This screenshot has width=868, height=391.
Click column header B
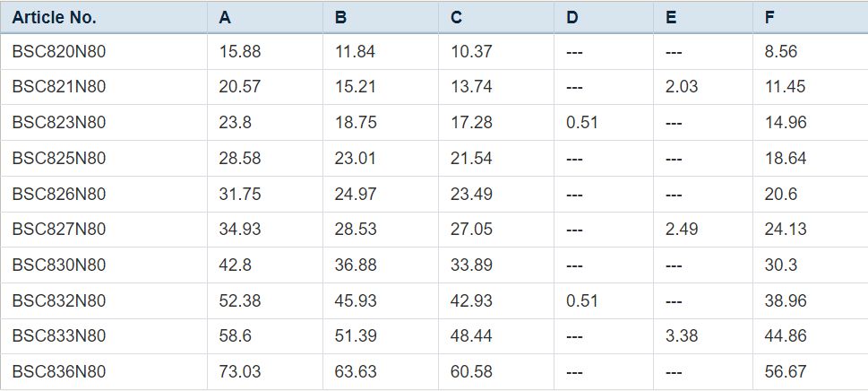coord(340,17)
